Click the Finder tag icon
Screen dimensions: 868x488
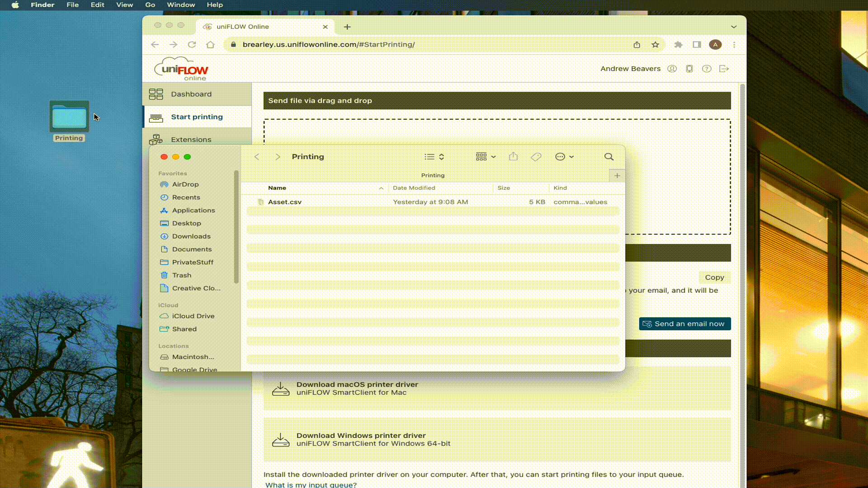(536, 157)
